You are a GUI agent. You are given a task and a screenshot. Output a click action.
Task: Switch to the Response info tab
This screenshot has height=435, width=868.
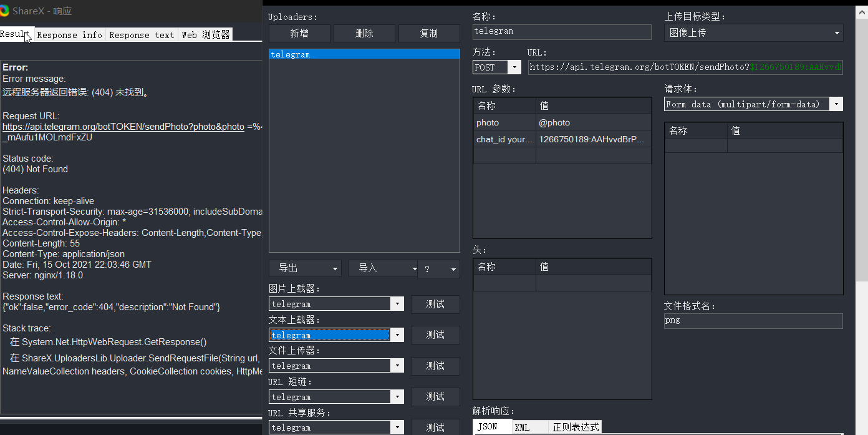click(x=69, y=35)
